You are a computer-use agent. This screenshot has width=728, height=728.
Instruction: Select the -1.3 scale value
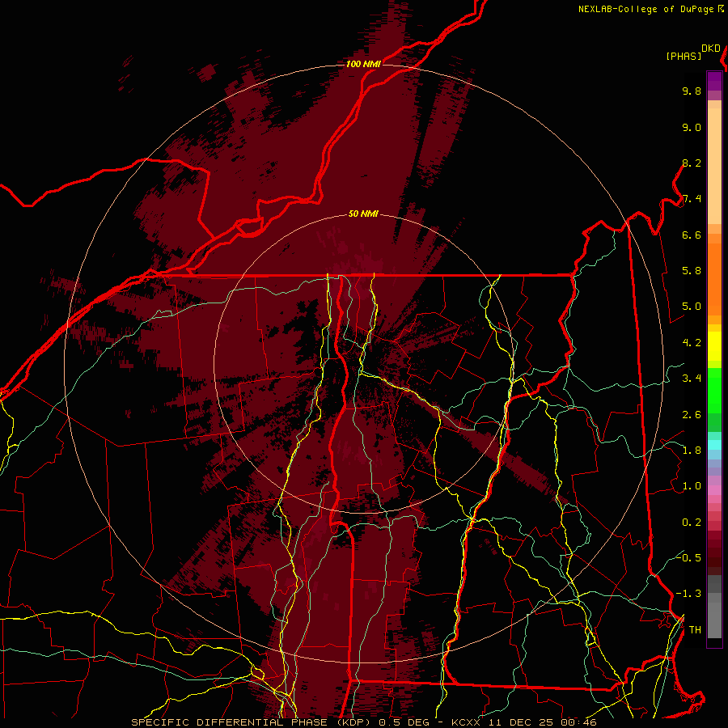point(688,594)
